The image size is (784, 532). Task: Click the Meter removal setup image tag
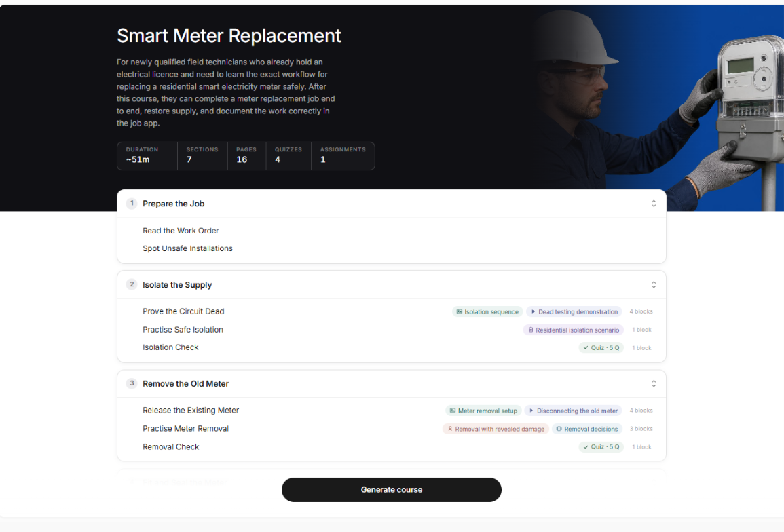[x=483, y=411]
